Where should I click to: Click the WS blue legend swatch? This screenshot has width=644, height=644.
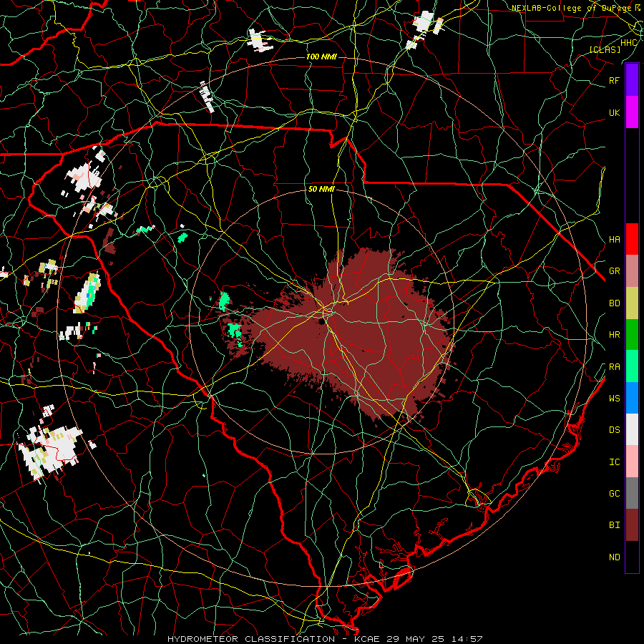[x=632, y=398]
